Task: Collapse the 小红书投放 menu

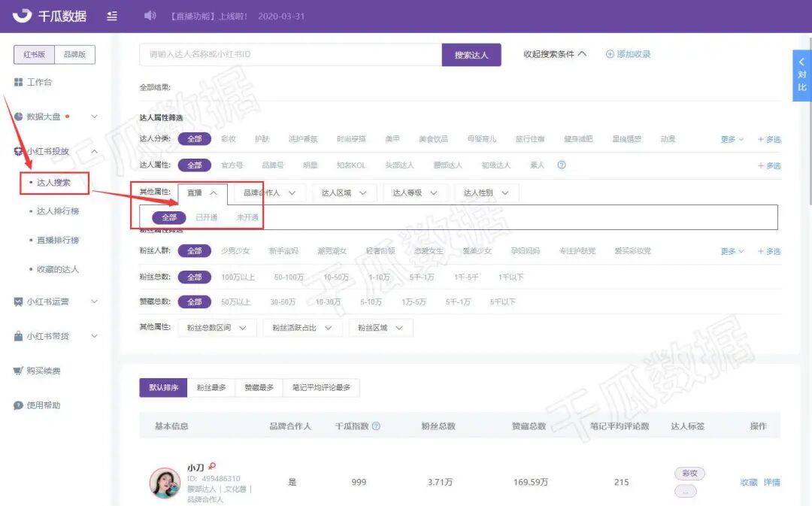Action: point(94,151)
